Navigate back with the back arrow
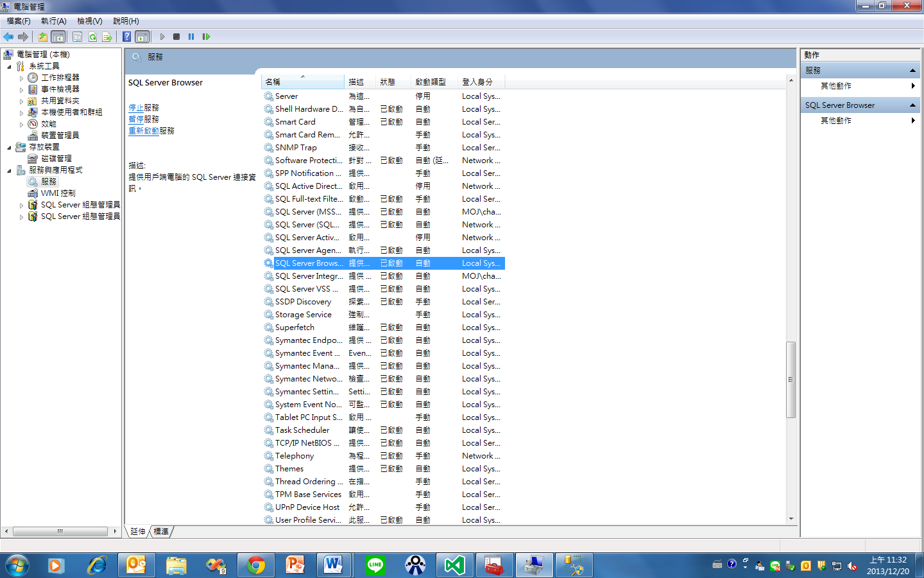The image size is (924, 578). pyautogui.click(x=8, y=37)
